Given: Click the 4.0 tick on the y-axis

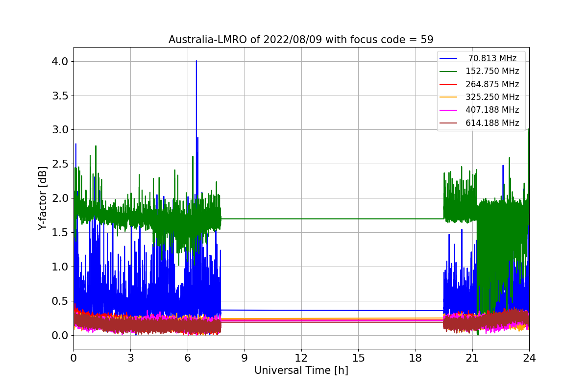Looking at the screenshot, I should click(x=61, y=61).
